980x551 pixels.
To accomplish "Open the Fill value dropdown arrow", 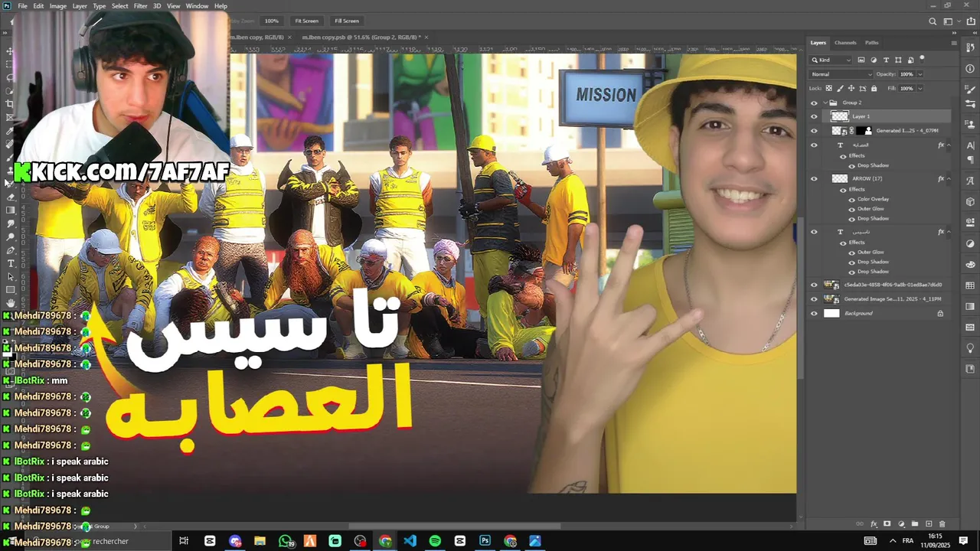I will 920,88.
